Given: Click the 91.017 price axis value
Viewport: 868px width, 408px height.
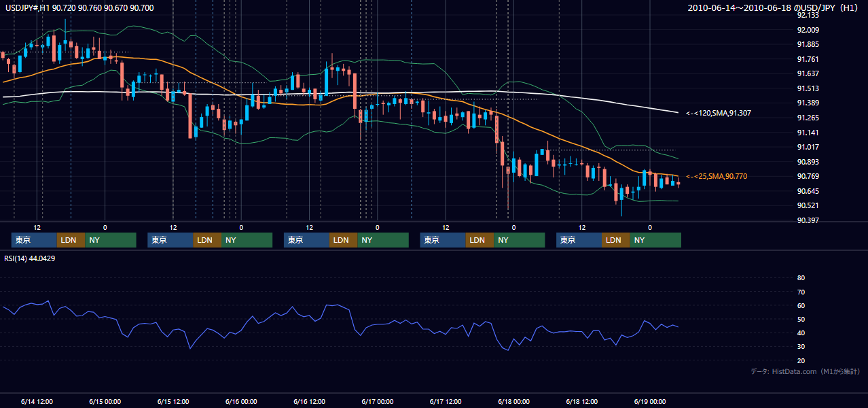Looking at the screenshot, I should pyautogui.click(x=808, y=147).
